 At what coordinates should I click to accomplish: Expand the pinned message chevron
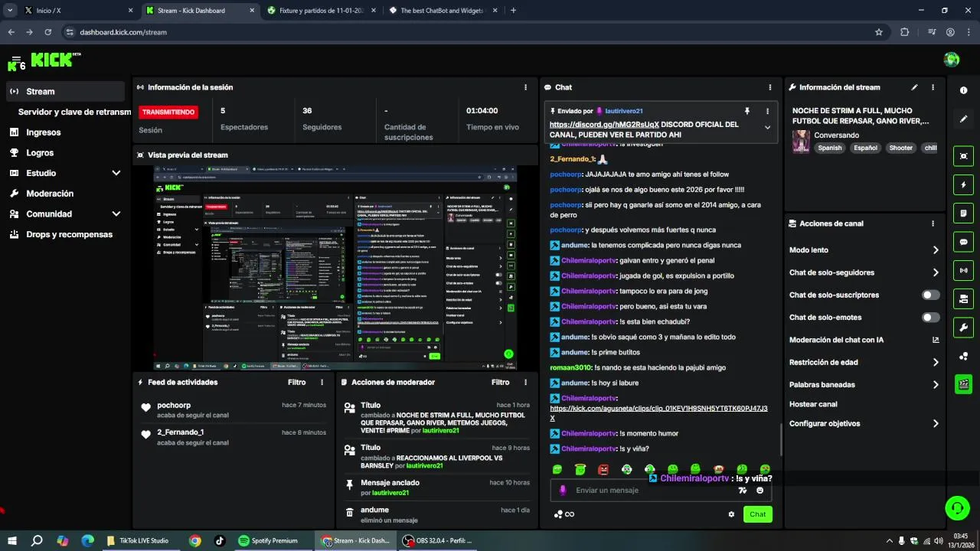click(x=767, y=128)
